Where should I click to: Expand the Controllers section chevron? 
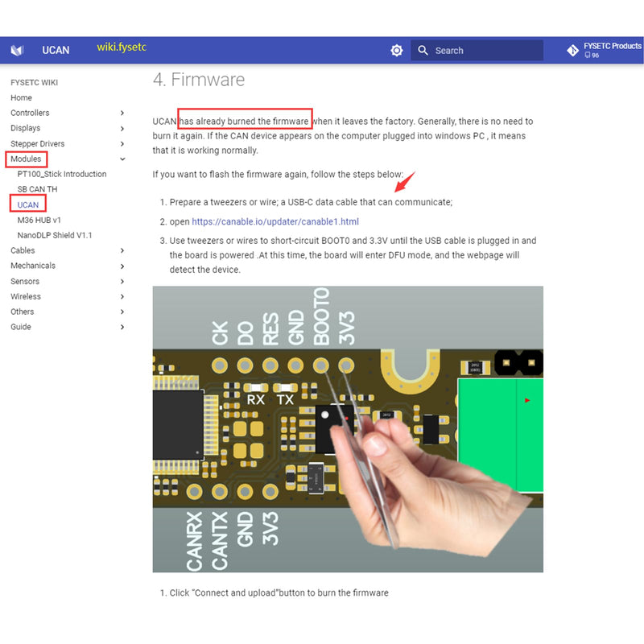pyautogui.click(x=122, y=113)
